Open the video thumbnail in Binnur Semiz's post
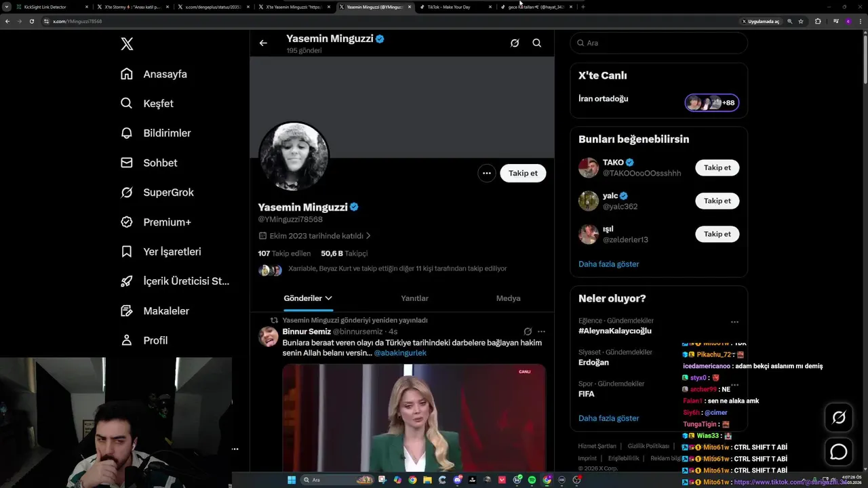868x488 pixels. [x=414, y=418]
